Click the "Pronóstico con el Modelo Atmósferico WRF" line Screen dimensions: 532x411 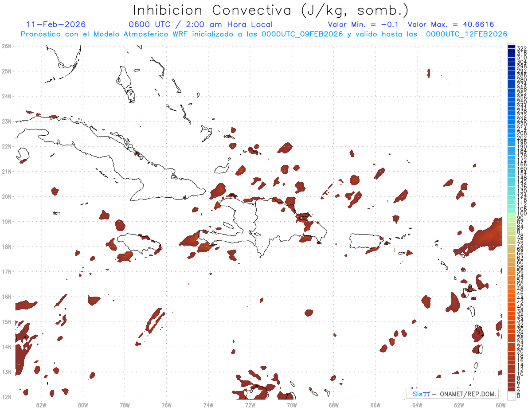point(264,34)
